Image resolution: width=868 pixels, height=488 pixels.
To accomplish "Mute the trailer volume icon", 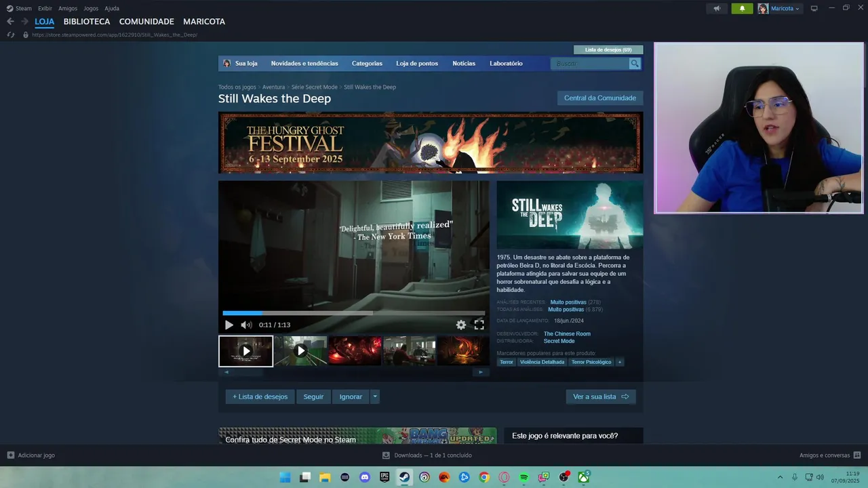I will 246,325.
